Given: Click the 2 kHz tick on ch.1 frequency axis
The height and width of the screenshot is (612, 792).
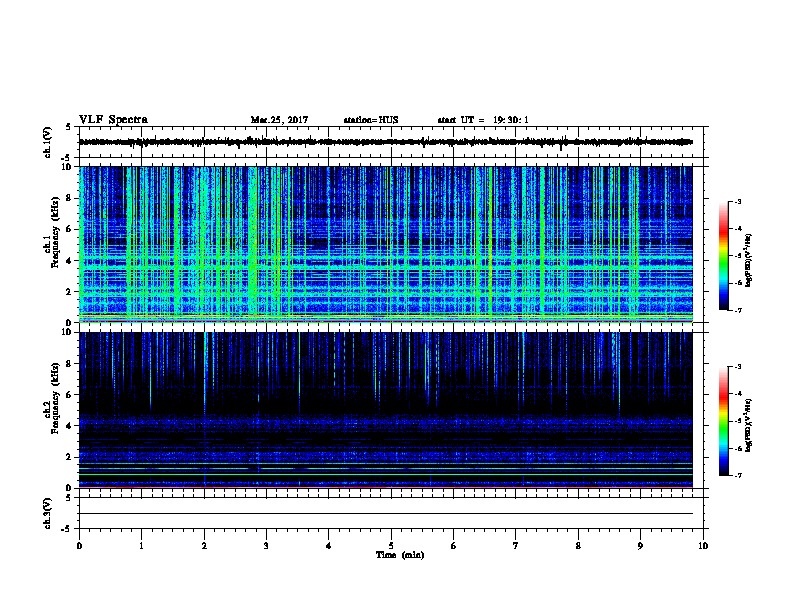Looking at the screenshot, I should (x=70, y=292).
